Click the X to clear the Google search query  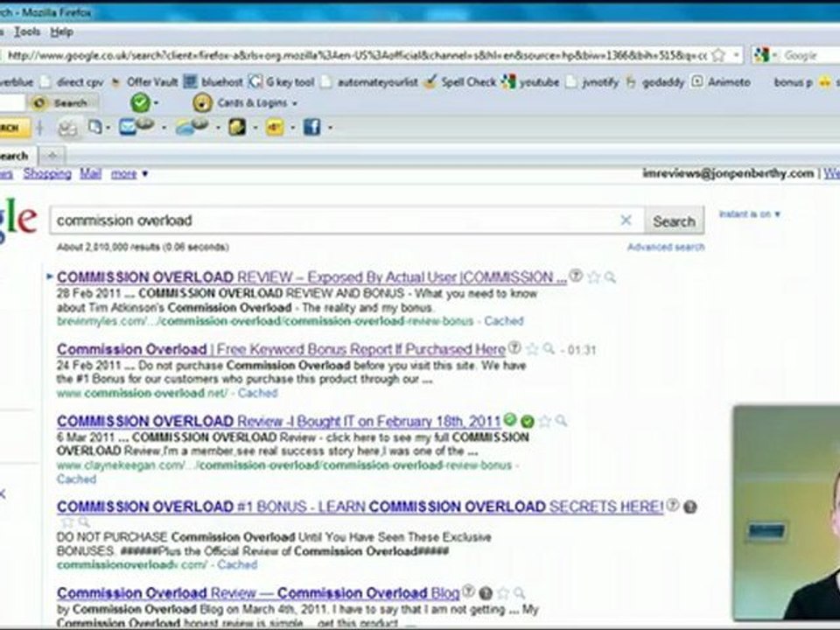coord(626,220)
